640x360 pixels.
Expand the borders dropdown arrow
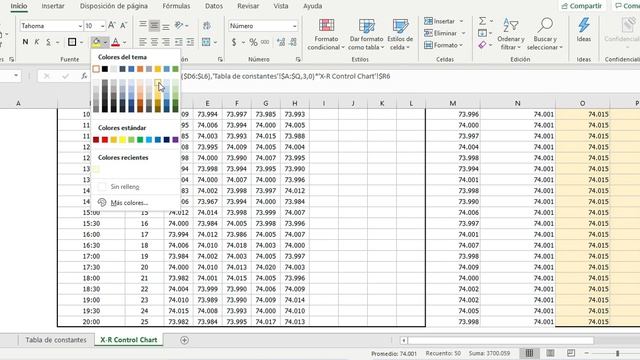coord(81,42)
